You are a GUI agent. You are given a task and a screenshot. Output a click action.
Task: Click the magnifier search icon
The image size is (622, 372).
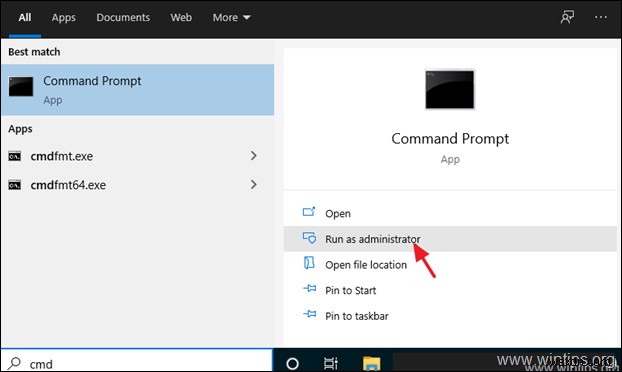[15, 363]
